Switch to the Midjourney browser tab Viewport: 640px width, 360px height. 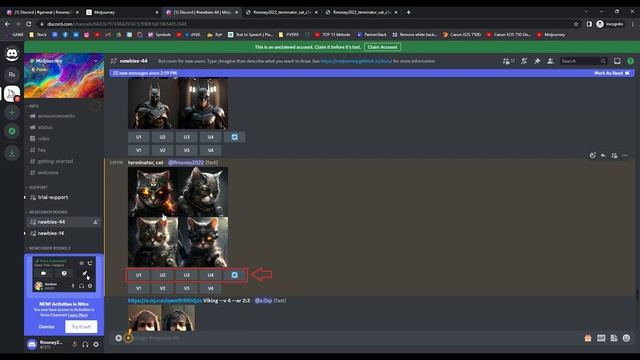(122, 12)
